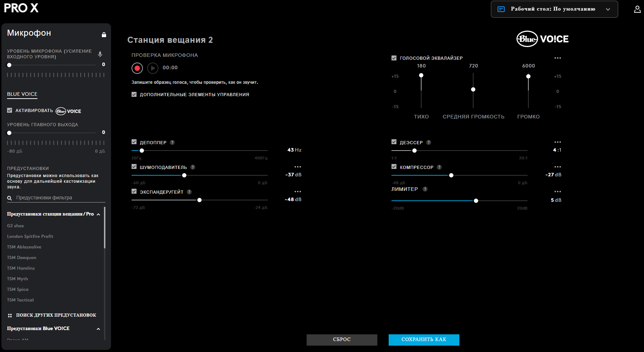The width and height of the screenshot is (644, 352).
Task: Click the PRO X logo
Action: [x=21, y=8]
